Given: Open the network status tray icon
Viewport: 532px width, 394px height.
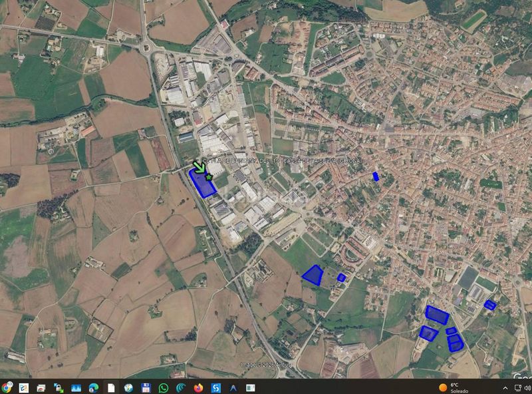Looking at the screenshot, I should tap(518, 388).
